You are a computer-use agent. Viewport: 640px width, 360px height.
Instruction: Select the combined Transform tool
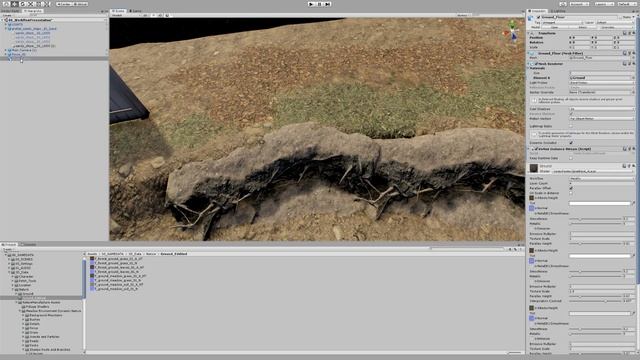click(47, 4)
